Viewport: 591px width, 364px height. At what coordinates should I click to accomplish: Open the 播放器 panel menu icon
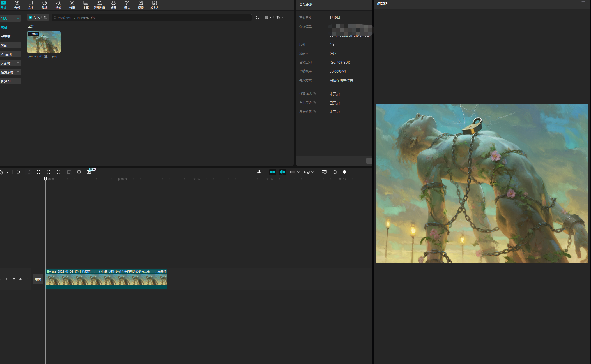pos(583,3)
